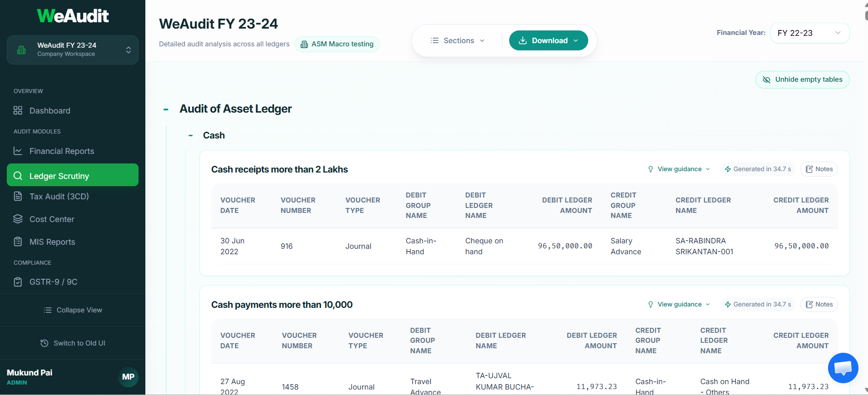Screen dimensions: 868x395
Task: Expand the WeAudit FY 23-24 workspace switcher
Action: coord(73,49)
